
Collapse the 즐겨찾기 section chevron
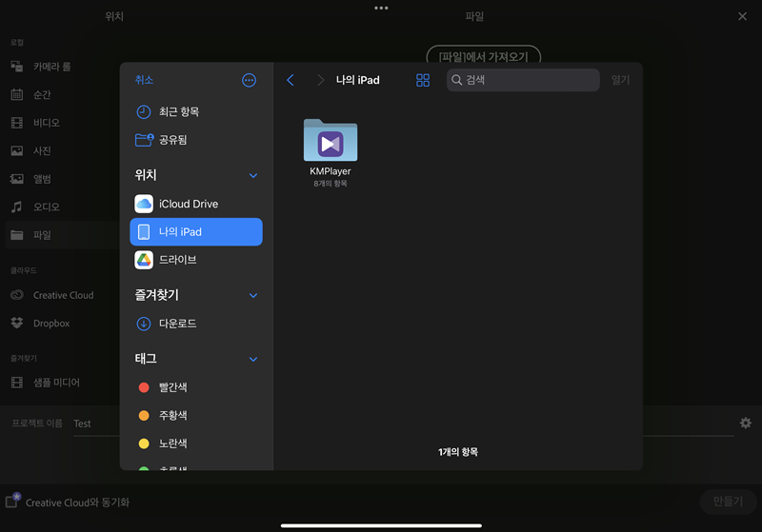(x=253, y=296)
